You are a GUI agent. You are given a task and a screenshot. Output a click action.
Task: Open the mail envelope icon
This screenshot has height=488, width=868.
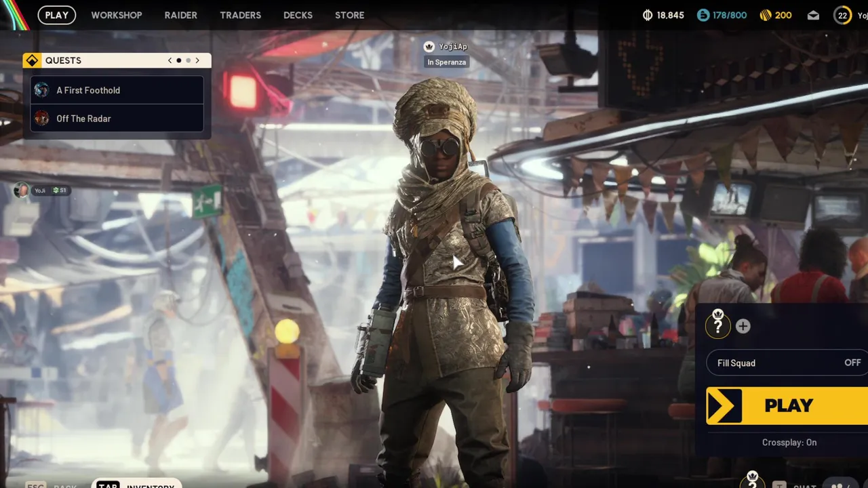(813, 15)
